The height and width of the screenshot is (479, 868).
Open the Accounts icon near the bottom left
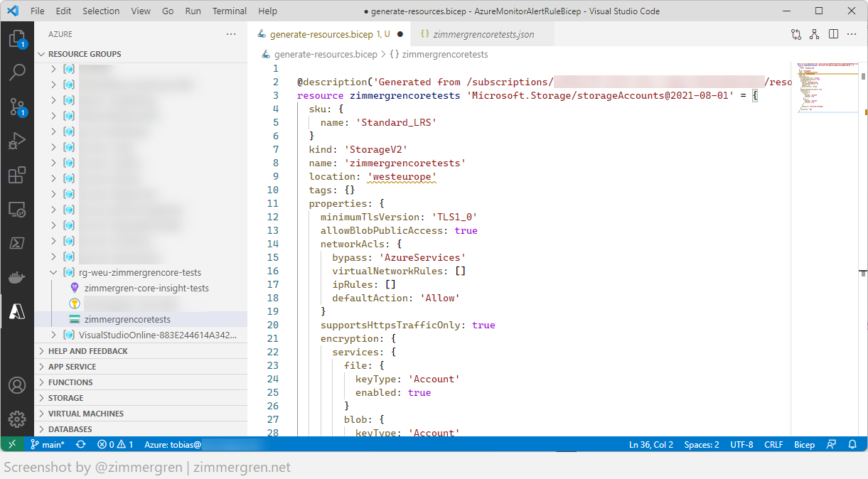click(x=16, y=384)
